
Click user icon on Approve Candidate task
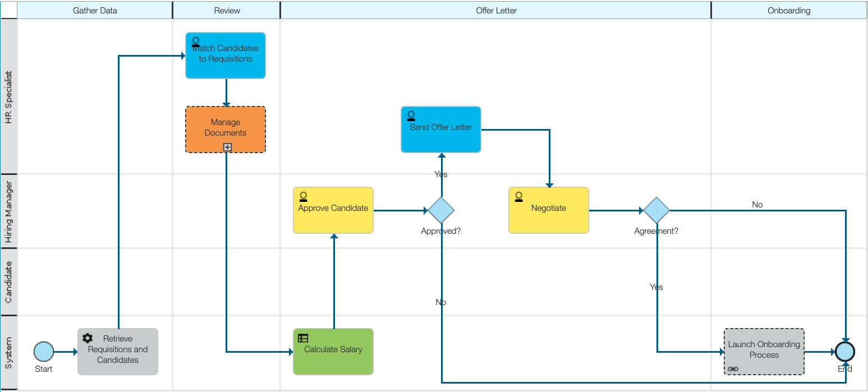[304, 196]
